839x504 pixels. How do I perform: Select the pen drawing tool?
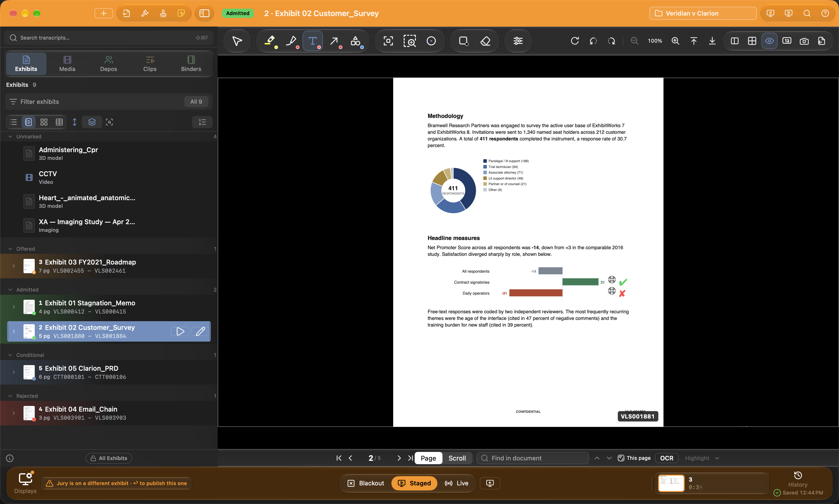(292, 41)
